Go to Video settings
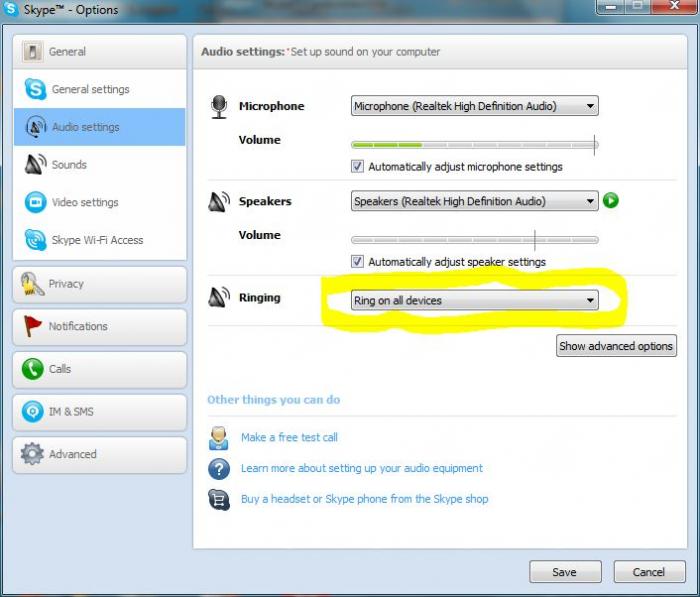 100,202
